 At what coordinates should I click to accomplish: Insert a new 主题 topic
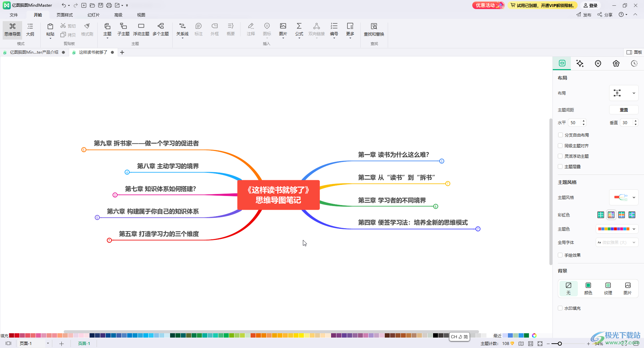click(x=107, y=30)
